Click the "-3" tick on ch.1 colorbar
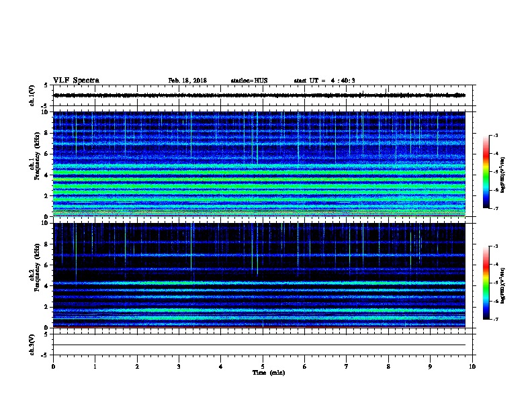 (495, 136)
